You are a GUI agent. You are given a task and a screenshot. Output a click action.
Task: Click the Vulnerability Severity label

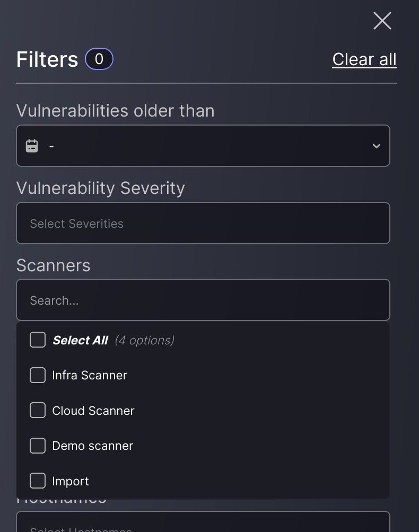coord(101,188)
